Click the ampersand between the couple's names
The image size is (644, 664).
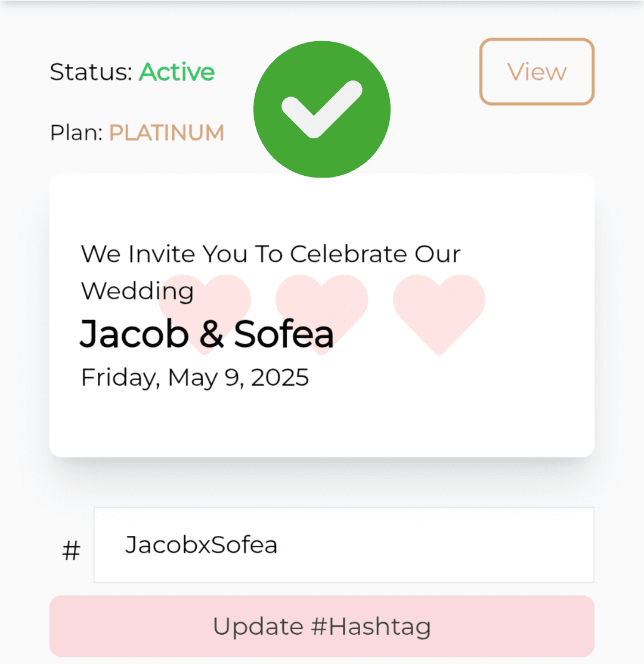point(210,334)
